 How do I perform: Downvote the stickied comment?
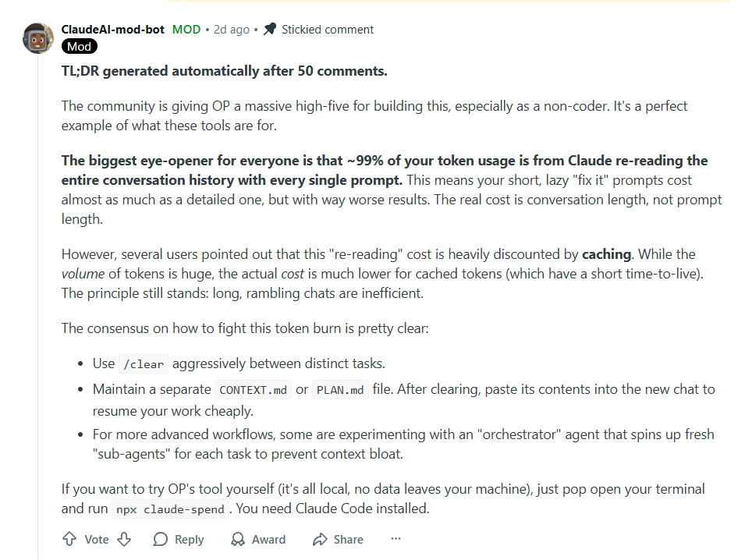[x=124, y=539]
